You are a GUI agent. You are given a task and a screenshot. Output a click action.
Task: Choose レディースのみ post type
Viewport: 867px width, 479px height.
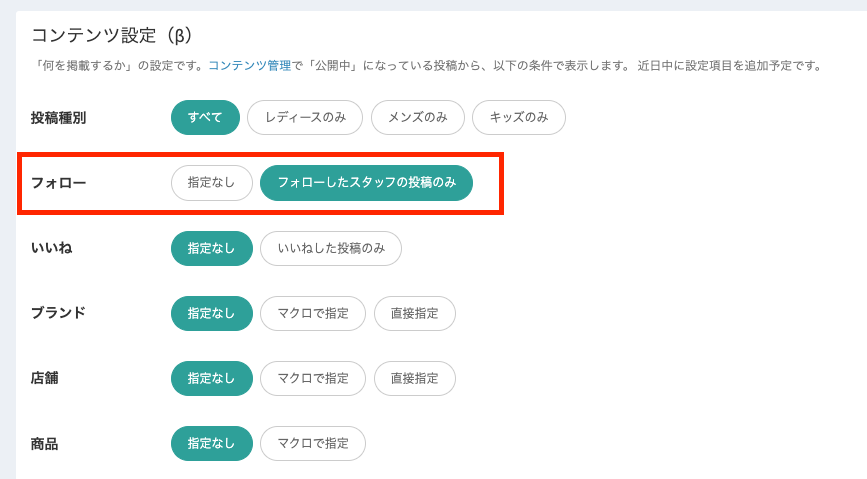click(305, 117)
